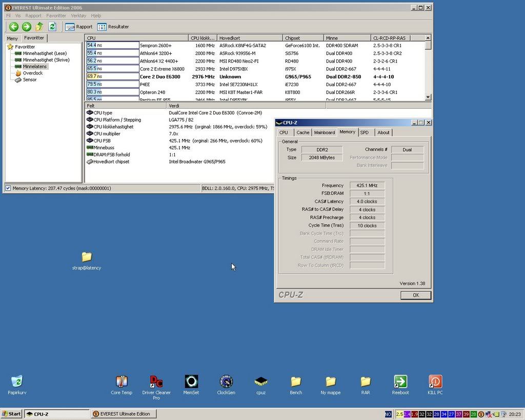Viewport: 525px width, 420px height.
Task: Open the Rapport menu in menu bar
Action: (33, 16)
